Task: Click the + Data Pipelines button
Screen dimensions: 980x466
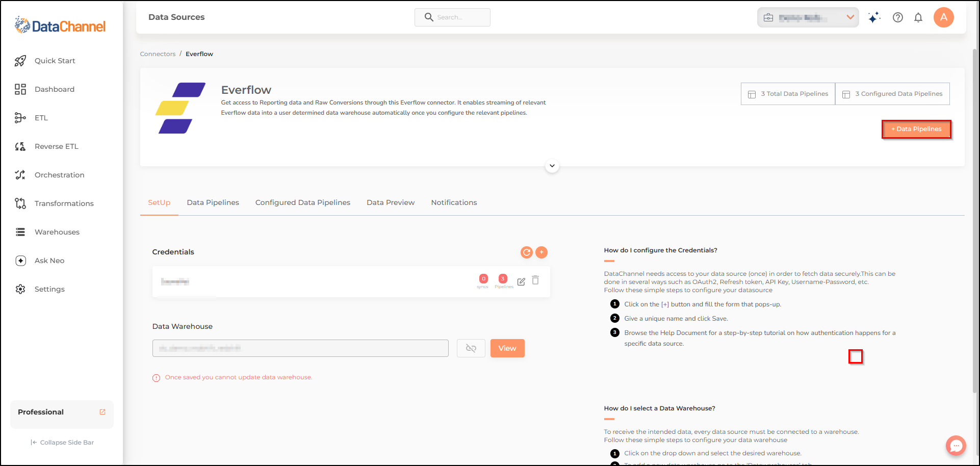Action: click(916, 129)
